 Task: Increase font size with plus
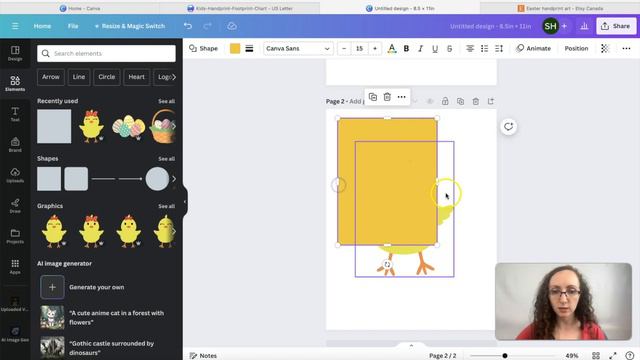[375, 49]
